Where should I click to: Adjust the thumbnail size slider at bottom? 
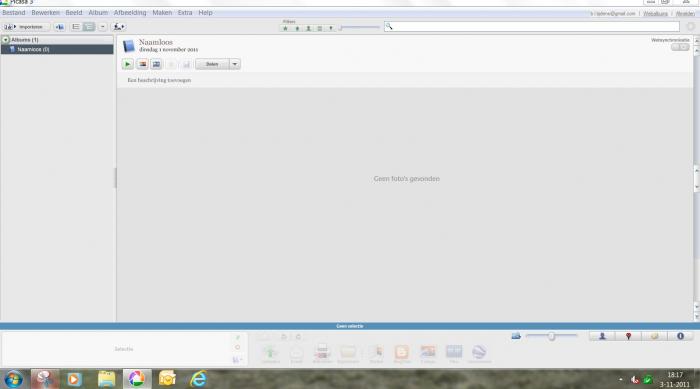coord(551,336)
